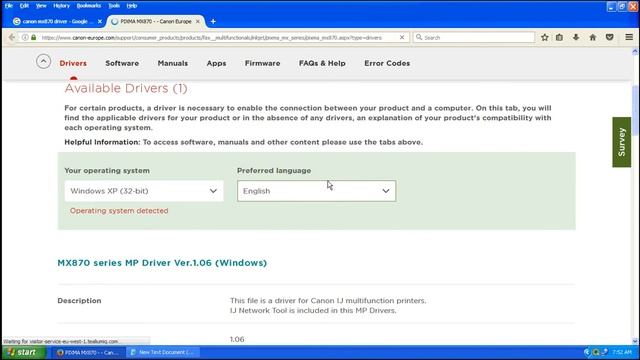Stop loading with the address bar X
Image resolution: width=640 pixels, height=360 pixels.
click(x=402, y=37)
